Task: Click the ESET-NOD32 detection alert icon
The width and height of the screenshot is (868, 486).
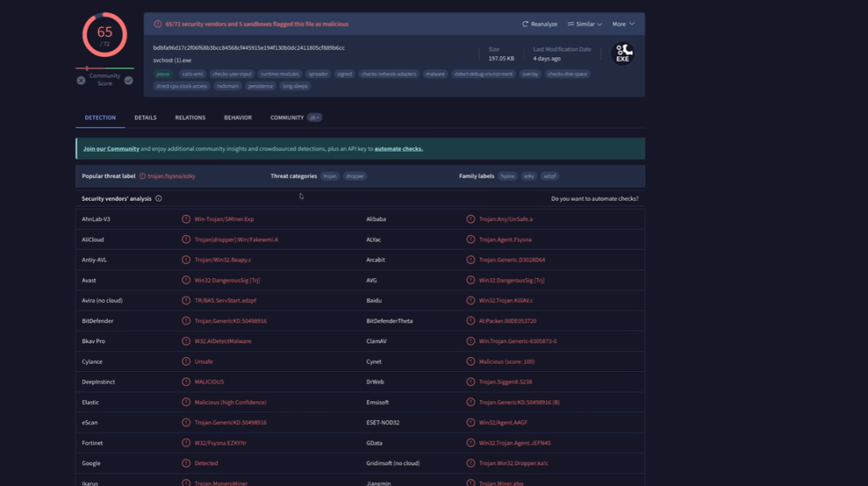Action: tap(470, 423)
